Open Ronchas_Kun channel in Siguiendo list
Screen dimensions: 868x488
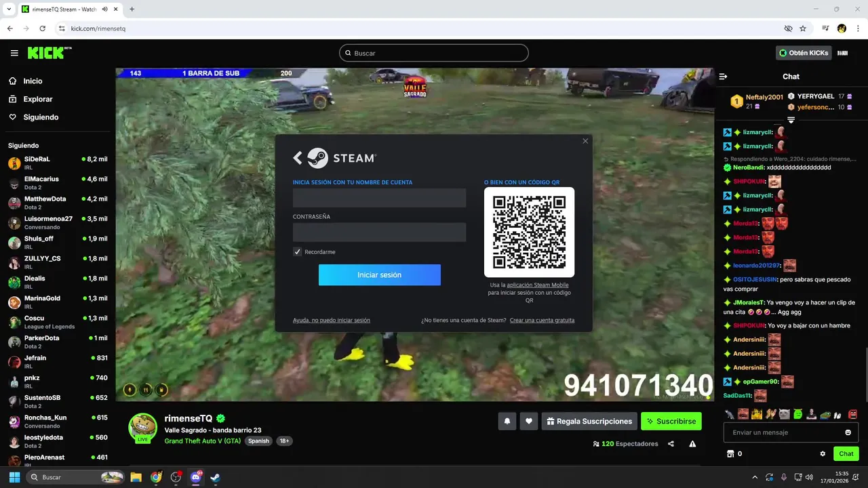(58, 422)
